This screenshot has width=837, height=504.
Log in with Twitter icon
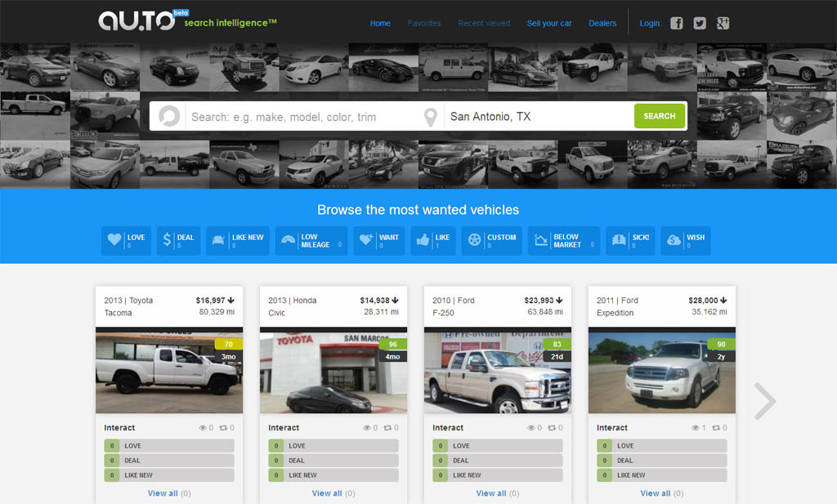click(700, 23)
